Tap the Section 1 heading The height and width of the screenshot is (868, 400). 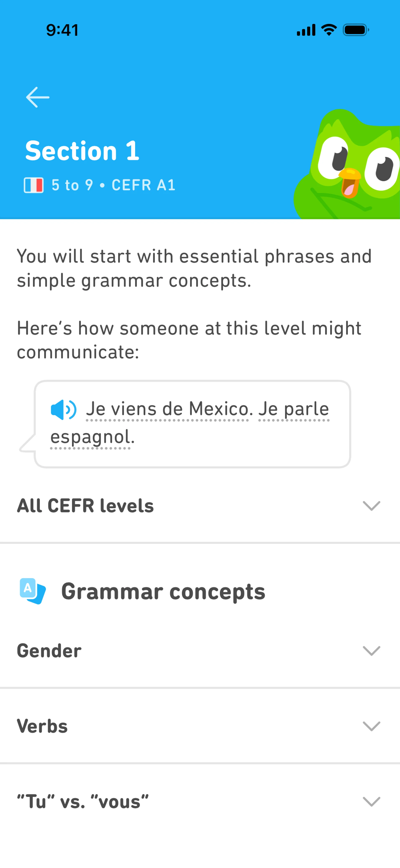point(82,151)
